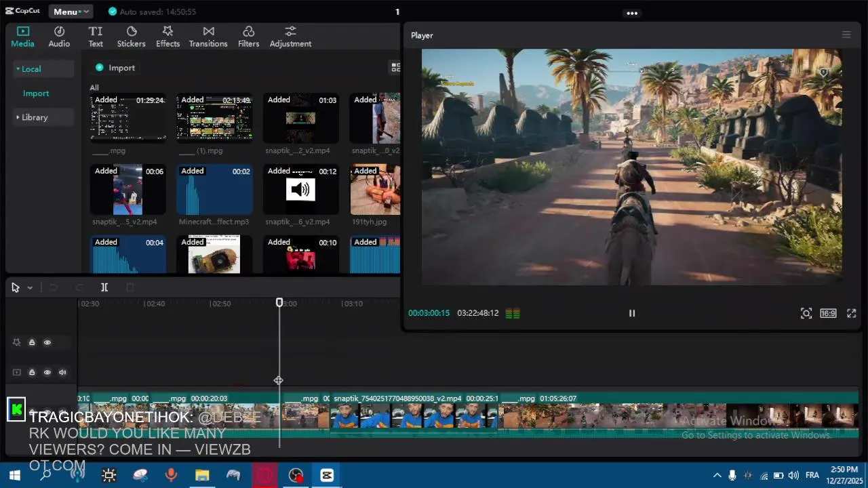
Task: Click the Import button above media list
Action: coord(115,68)
